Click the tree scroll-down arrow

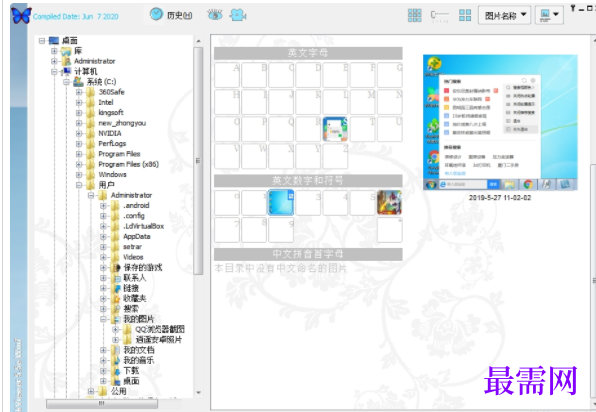(198, 392)
